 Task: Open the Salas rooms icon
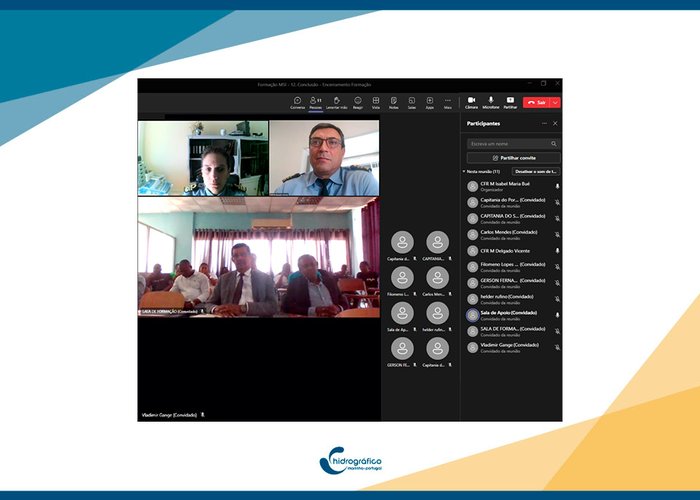click(x=411, y=101)
